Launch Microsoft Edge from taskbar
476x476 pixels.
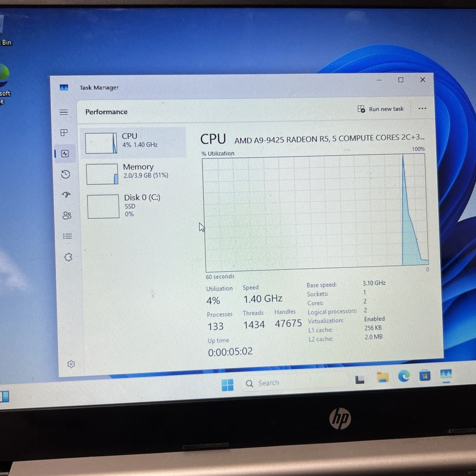[x=404, y=377]
